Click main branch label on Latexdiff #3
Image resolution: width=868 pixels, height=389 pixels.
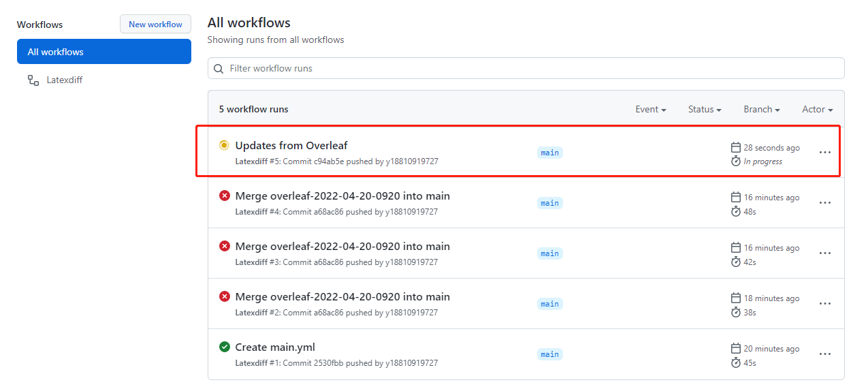coord(549,253)
